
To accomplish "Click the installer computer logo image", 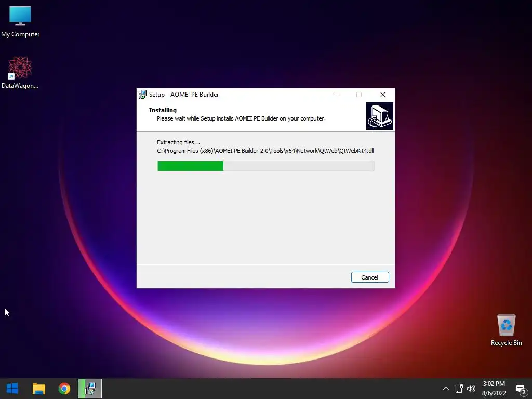I will pos(379,116).
